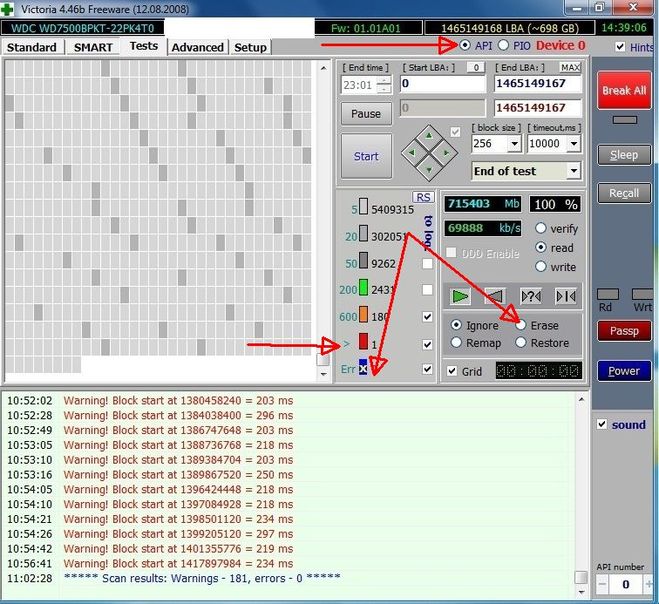Expand the timeout ms dropdown
Viewport: 659px width, 604px height.
[x=574, y=144]
